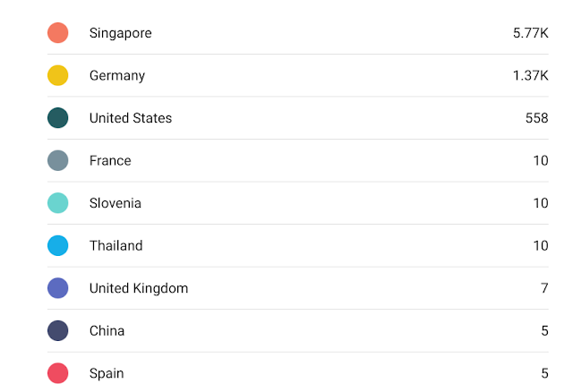Click the 558 value for United States
Viewport: 573px width, 392px height.
[x=537, y=118]
